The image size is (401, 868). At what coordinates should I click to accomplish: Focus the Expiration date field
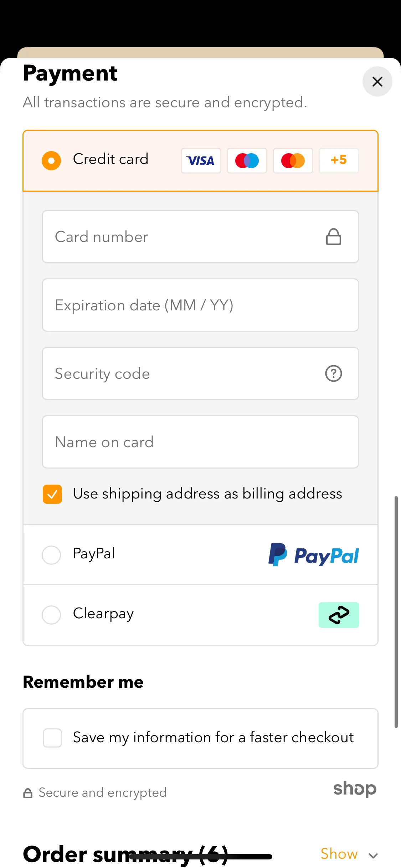[x=200, y=305]
